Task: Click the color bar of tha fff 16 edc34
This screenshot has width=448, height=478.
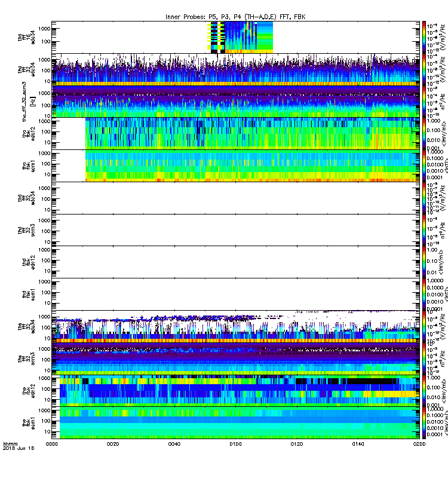Action: click(424, 37)
